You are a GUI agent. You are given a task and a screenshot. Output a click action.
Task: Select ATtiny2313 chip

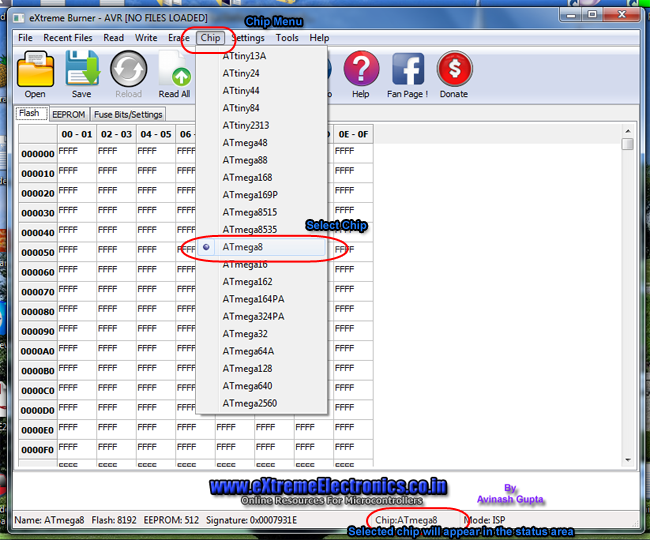pos(261,126)
